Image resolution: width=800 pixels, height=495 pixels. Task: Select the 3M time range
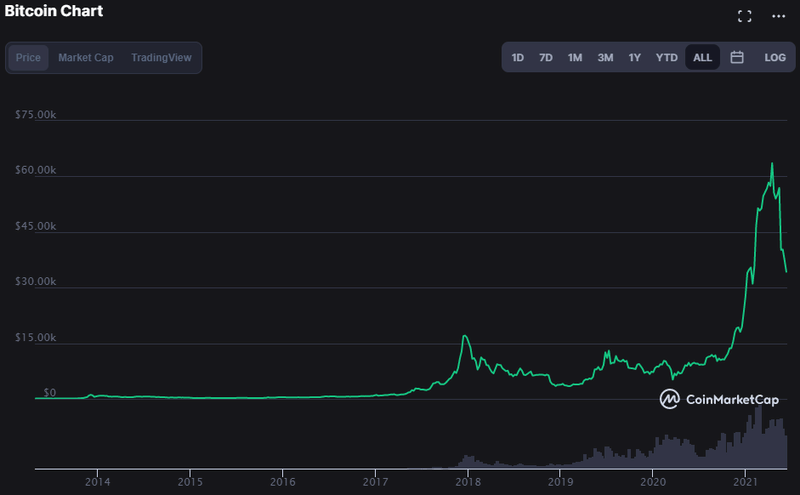605,58
